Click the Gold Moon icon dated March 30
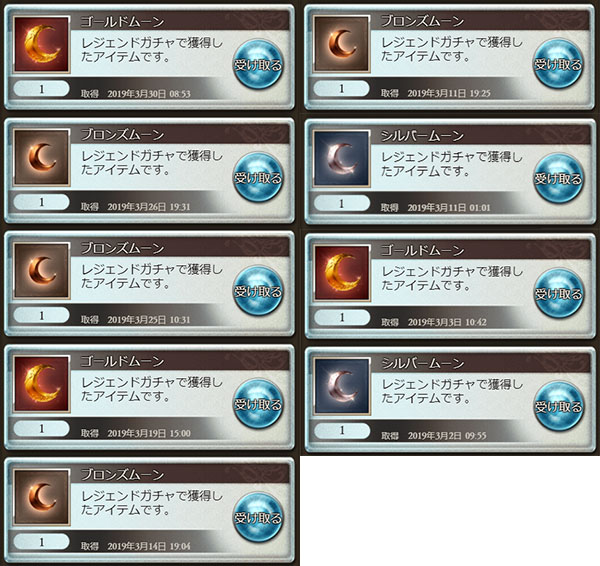The image size is (600, 566). coord(41,44)
